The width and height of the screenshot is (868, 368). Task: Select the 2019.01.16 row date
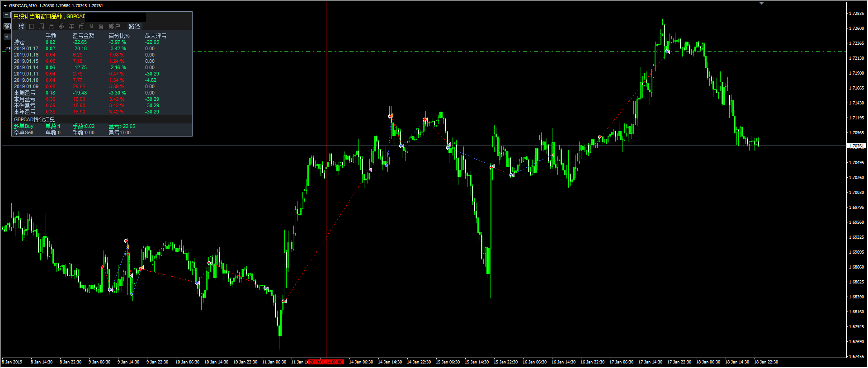tap(26, 55)
